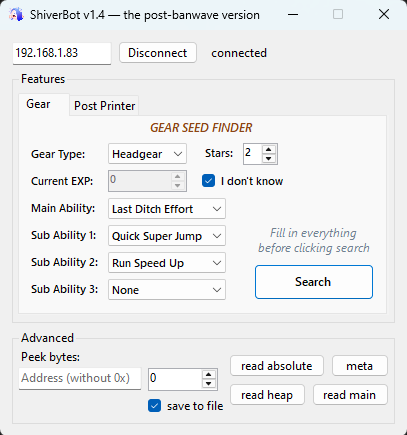The width and height of the screenshot is (407, 435).
Task: Uncheck the "I don't know" checkbox
Action: [208, 181]
